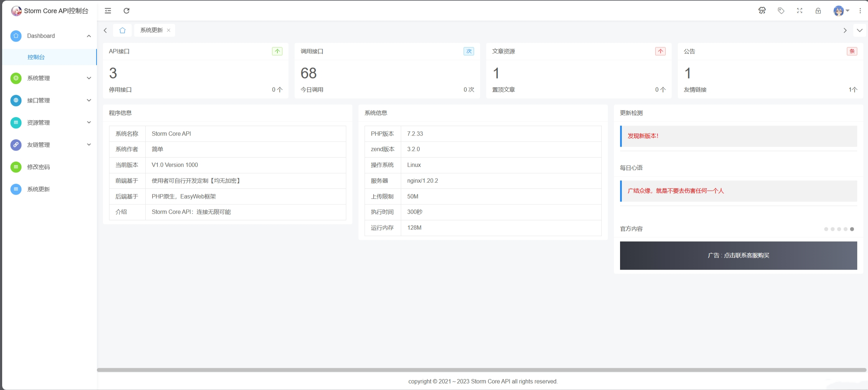Enter fullscreen via the expand arrows icon

[x=799, y=11]
